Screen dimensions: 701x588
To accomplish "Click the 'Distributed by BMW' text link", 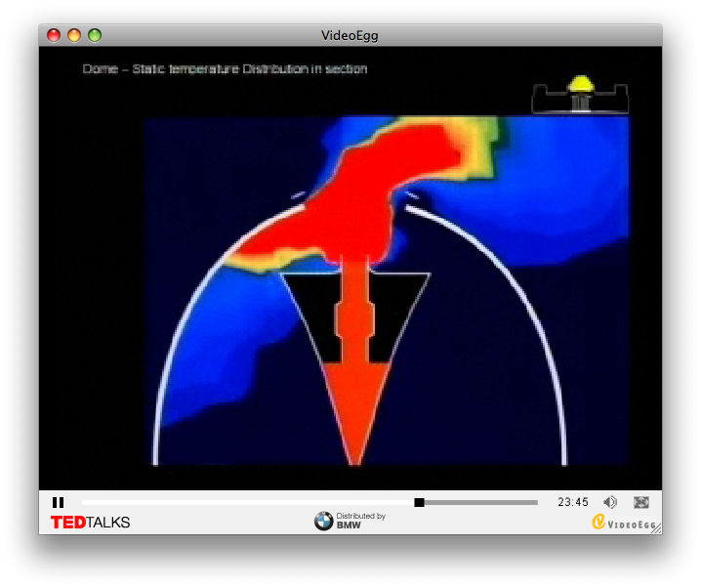I will [360, 521].
